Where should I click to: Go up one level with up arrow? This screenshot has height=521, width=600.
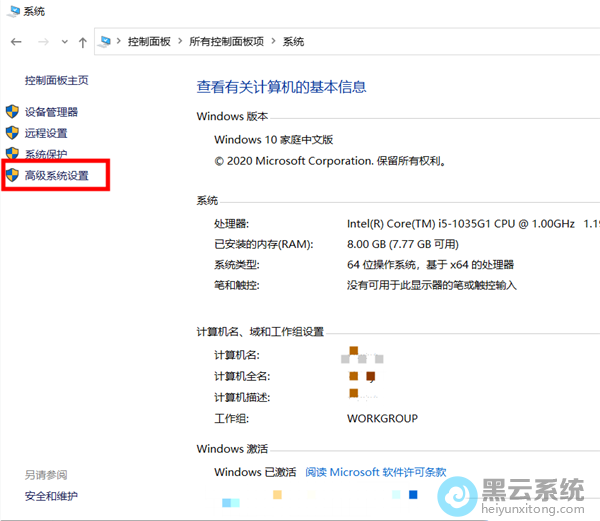click(x=82, y=42)
